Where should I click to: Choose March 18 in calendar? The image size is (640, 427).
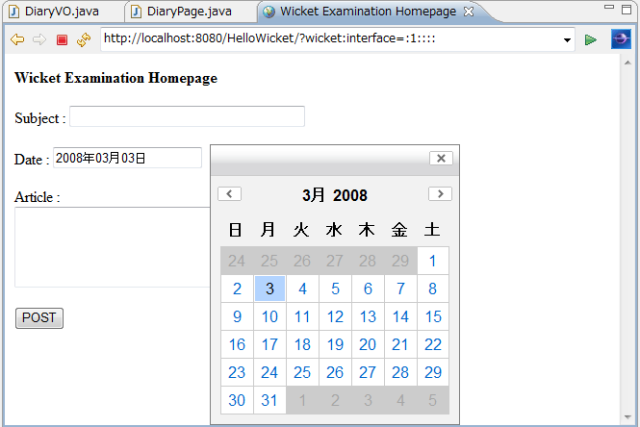pyautogui.click(x=302, y=345)
